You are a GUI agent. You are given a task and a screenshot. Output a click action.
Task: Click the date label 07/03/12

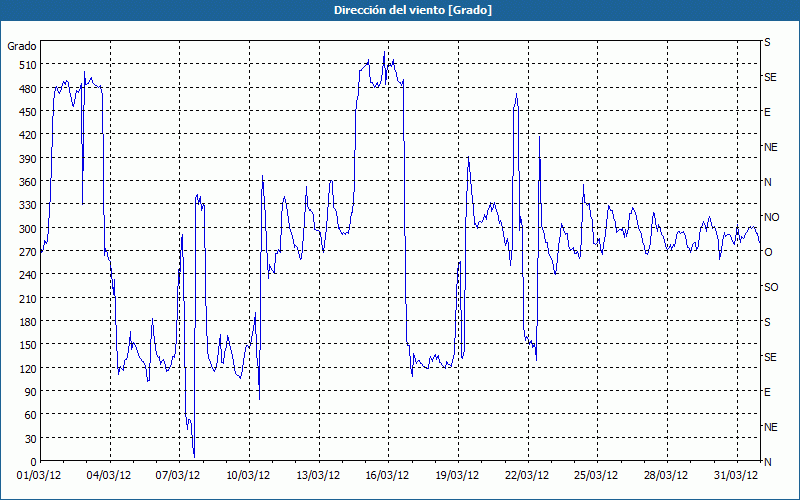pyautogui.click(x=178, y=476)
